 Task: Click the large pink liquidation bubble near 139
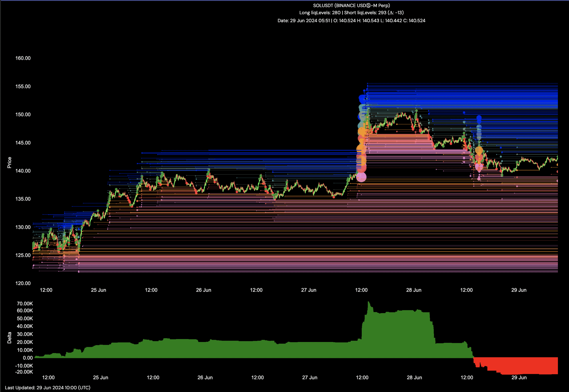[361, 177]
